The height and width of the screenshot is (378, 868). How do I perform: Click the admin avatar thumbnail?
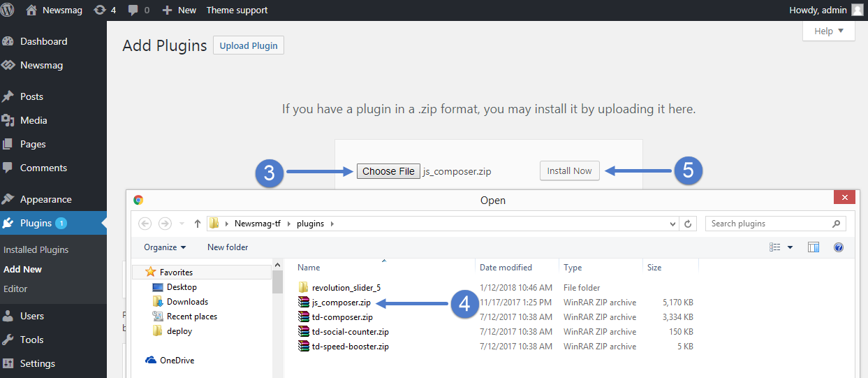pos(857,10)
